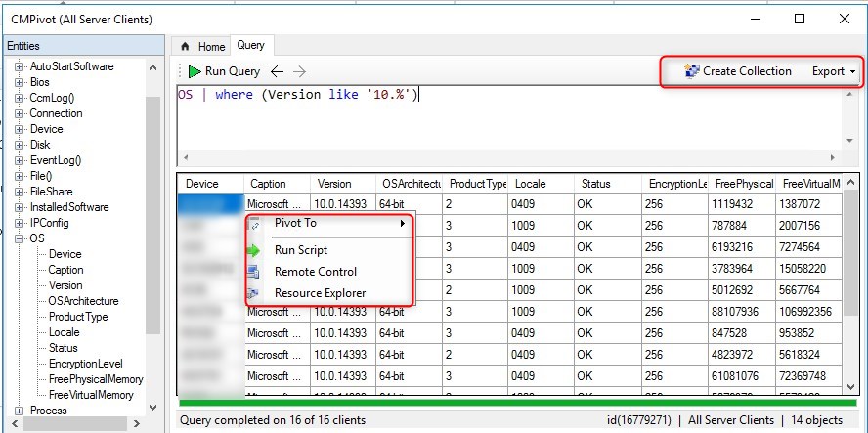Click the Pivot To menu icon

255,224
